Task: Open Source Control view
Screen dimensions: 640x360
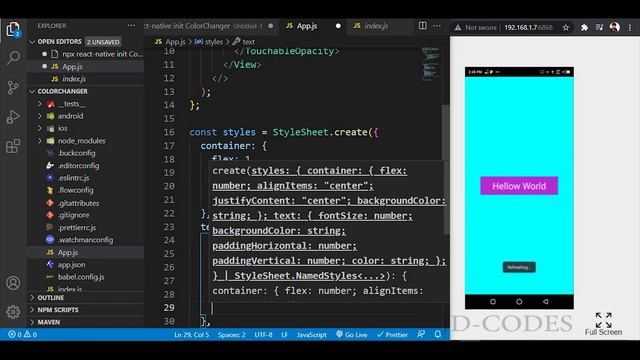Action: click(13, 87)
